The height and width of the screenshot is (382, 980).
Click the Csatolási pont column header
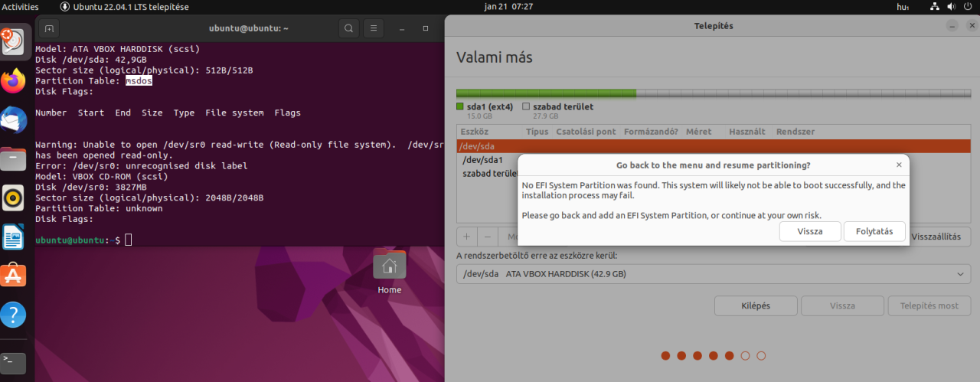586,132
